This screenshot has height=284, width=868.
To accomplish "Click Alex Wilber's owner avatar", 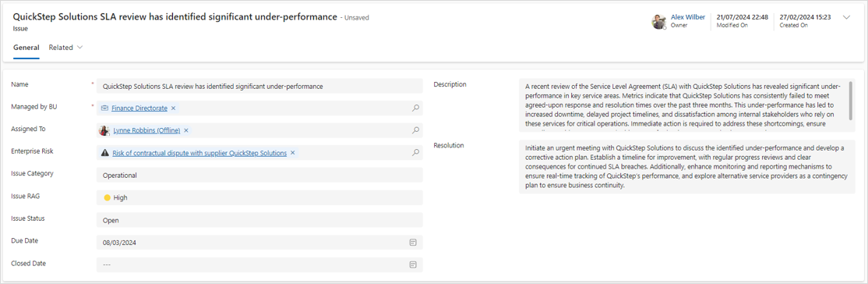I will [658, 21].
